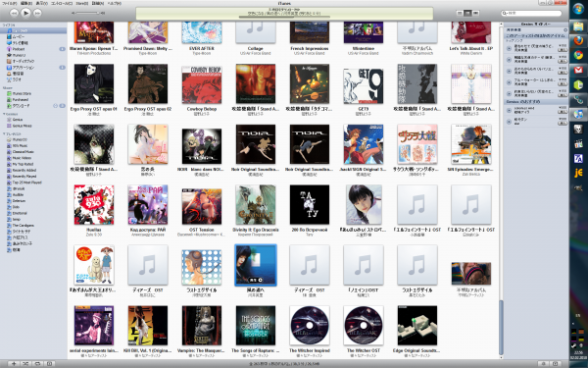
Task: Open the search field magnifier dropdown
Action: pos(505,13)
